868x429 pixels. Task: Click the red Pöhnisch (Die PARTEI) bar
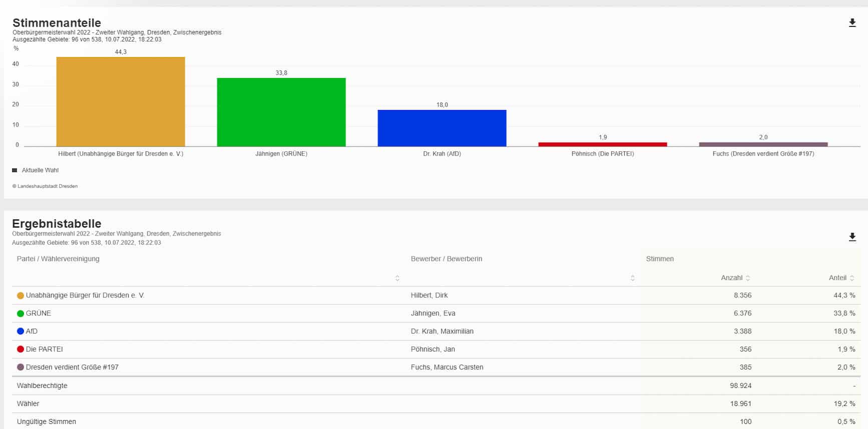[602, 144]
